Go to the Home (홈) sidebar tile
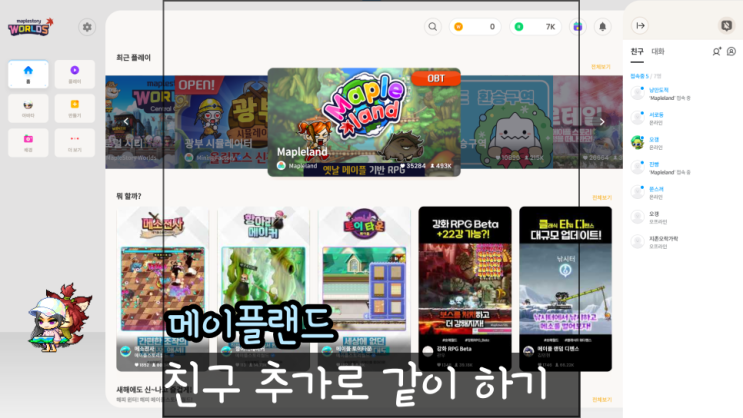 [x=28, y=74]
